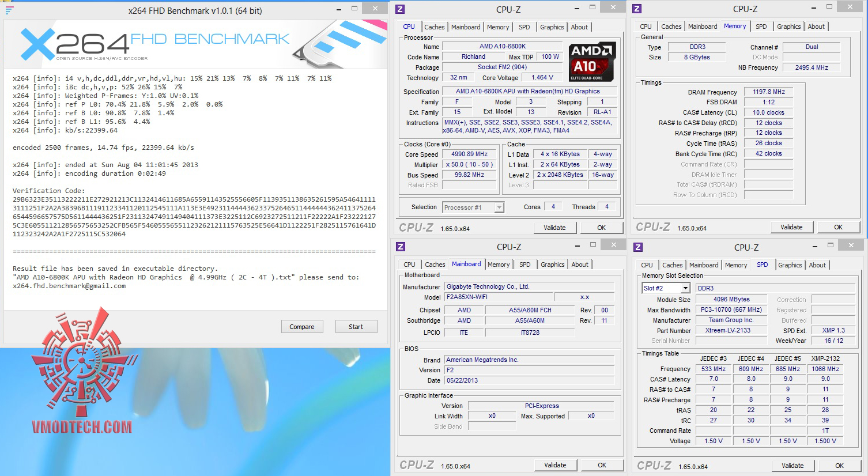The image size is (868, 476).
Task: Click the Code Name value 'Richland'
Action: [473, 57]
